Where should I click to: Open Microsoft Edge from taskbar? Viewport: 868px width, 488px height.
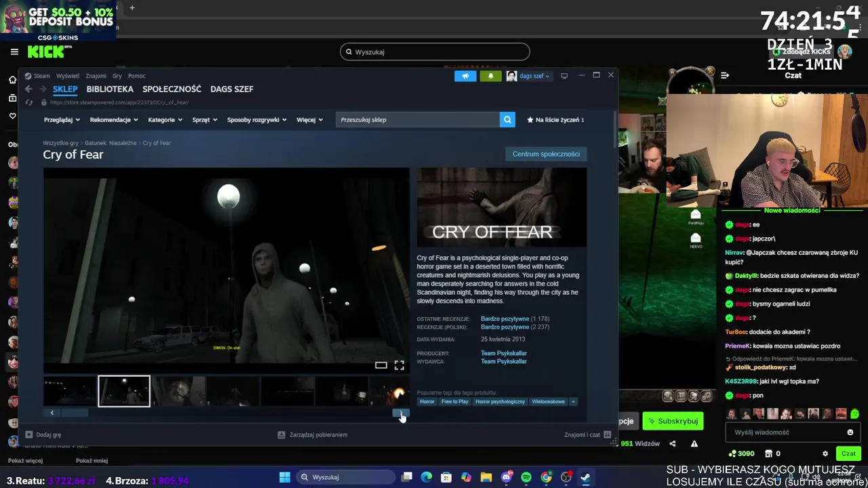[x=426, y=477]
